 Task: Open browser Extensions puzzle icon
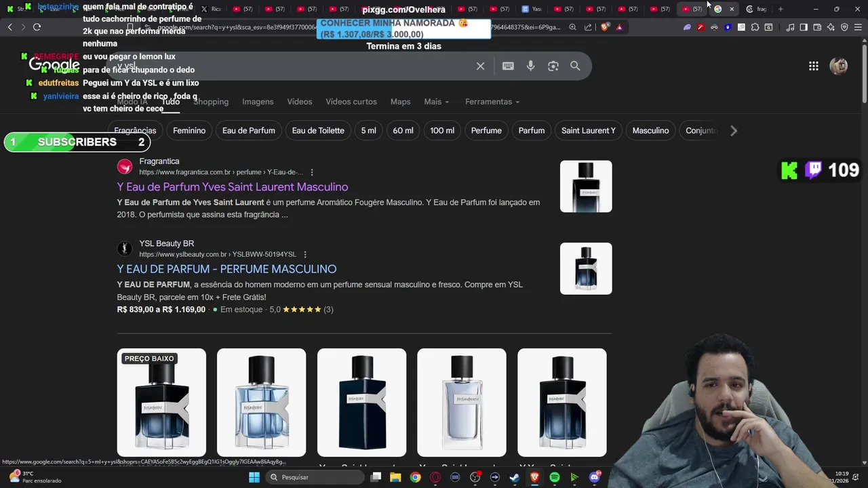(755, 27)
